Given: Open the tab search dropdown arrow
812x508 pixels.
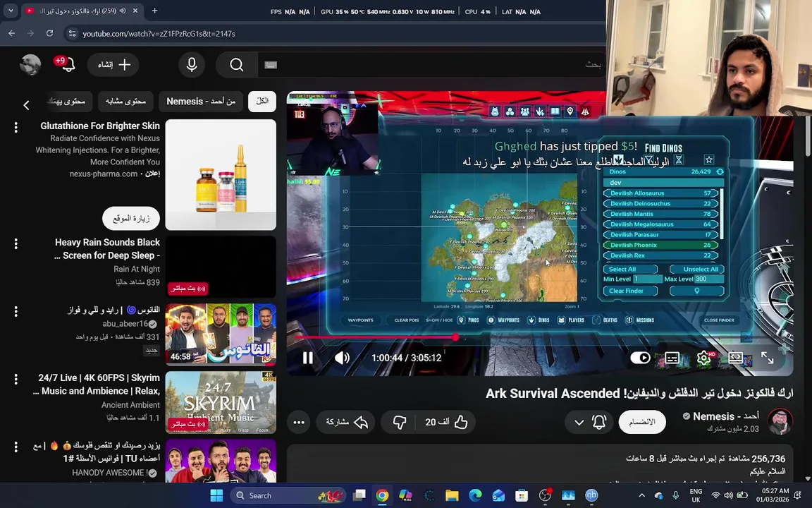Looking at the screenshot, I should point(11,11).
